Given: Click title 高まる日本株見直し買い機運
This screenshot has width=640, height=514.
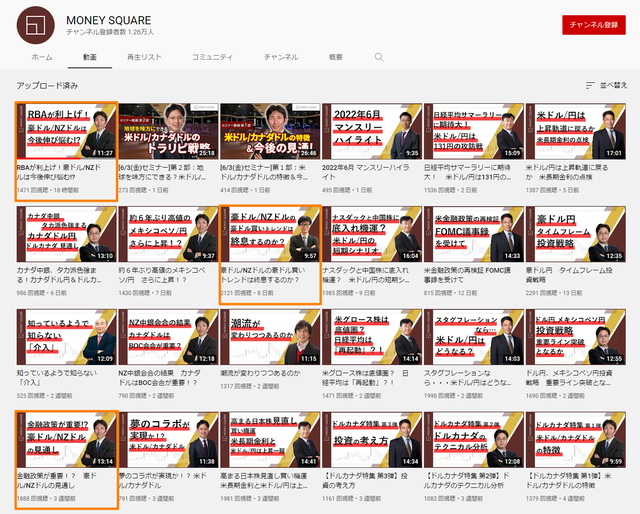Looking at the screenshot, I should [264, 481].
